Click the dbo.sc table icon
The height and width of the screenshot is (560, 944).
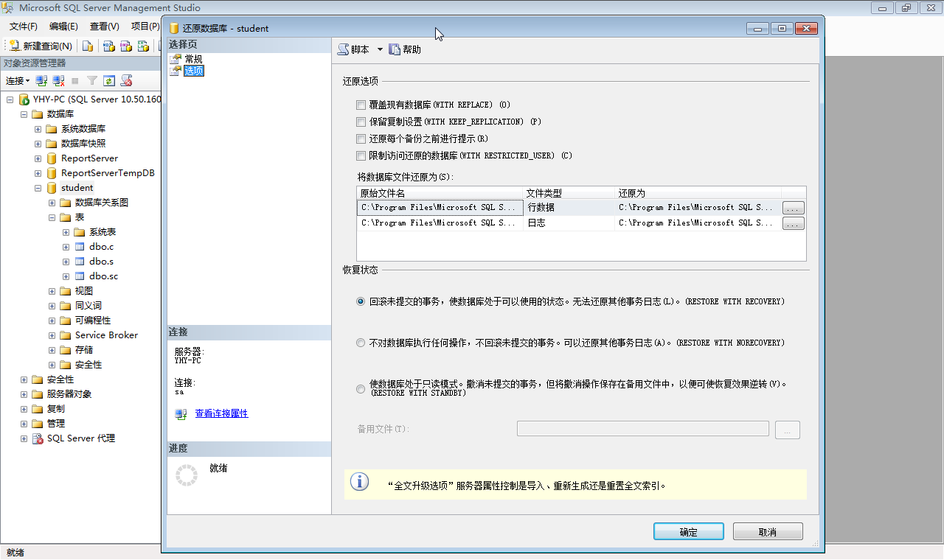point(80,276)
